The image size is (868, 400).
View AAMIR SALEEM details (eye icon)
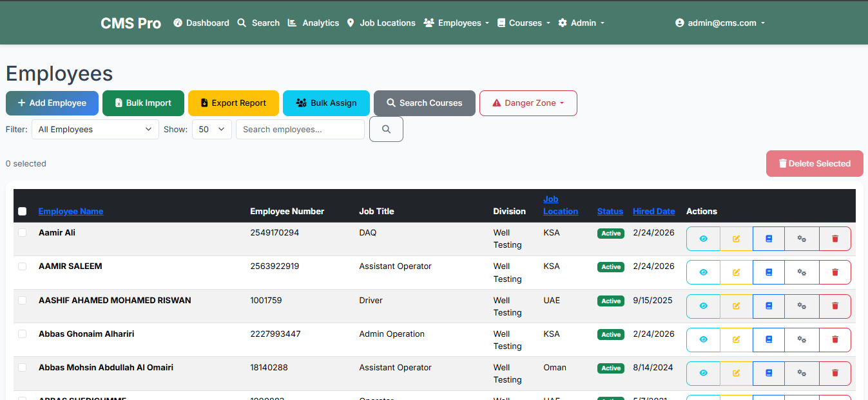[x=703, y=272]
